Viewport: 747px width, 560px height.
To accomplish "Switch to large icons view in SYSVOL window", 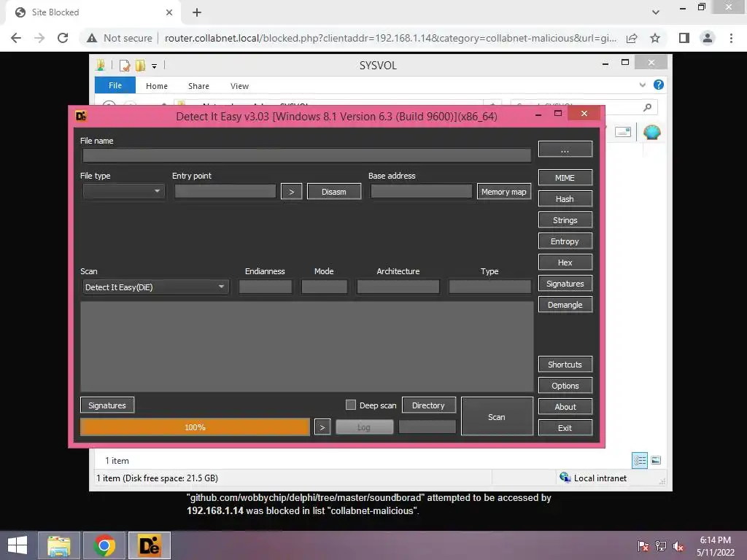I will 656,460.
